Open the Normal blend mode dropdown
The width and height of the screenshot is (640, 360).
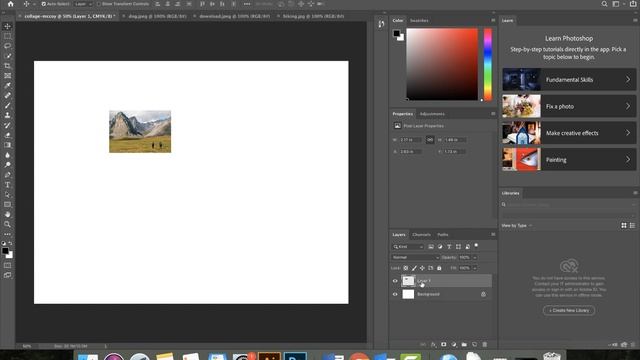(x=415, y=258)
